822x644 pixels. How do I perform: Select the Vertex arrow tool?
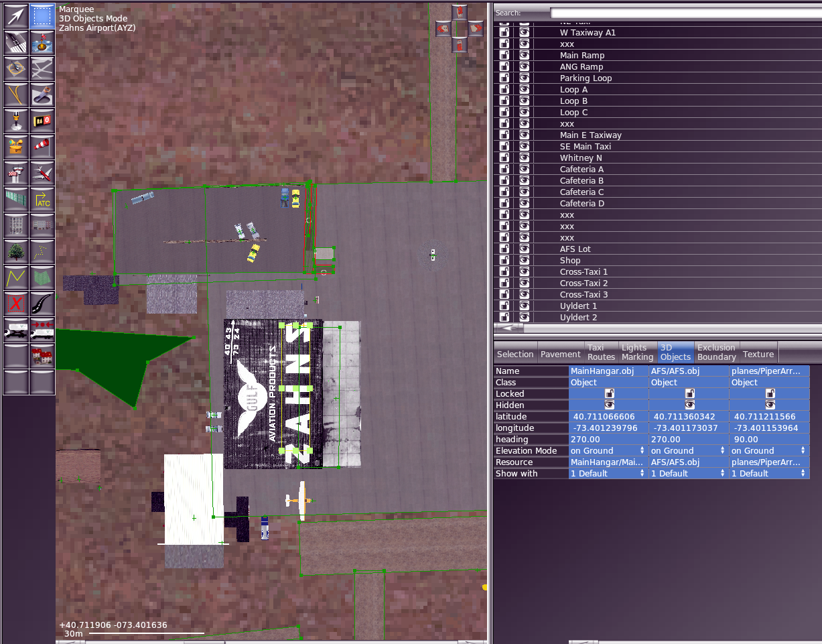point(16,16)
